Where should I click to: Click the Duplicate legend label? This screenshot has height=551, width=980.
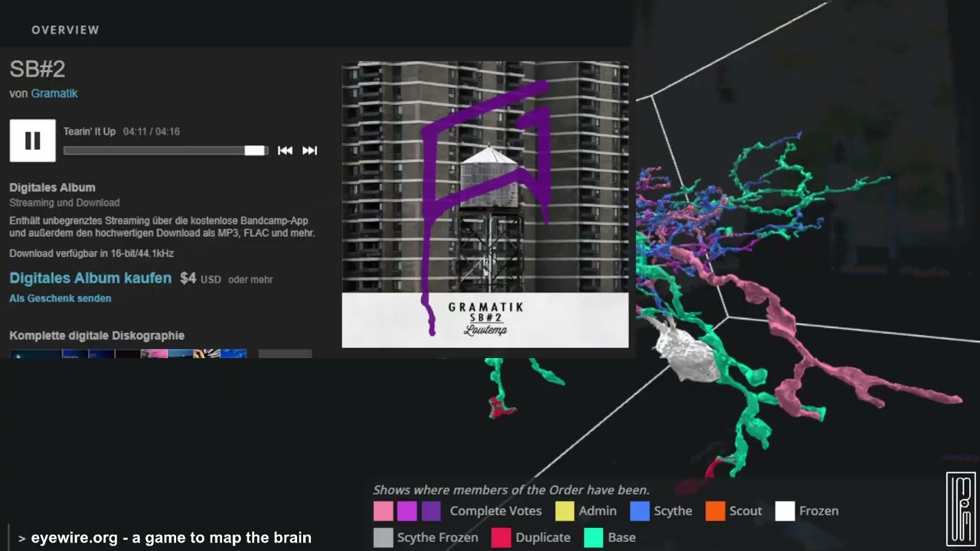pyautogui.click(x=543, y=537)
